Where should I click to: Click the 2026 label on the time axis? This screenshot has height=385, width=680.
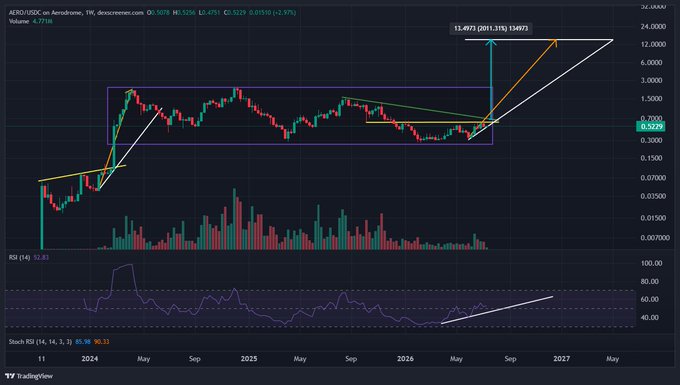(x=405, y=359)
